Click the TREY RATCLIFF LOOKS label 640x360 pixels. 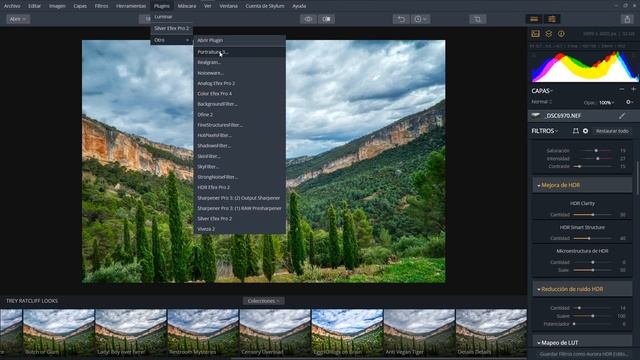[32, 301]
